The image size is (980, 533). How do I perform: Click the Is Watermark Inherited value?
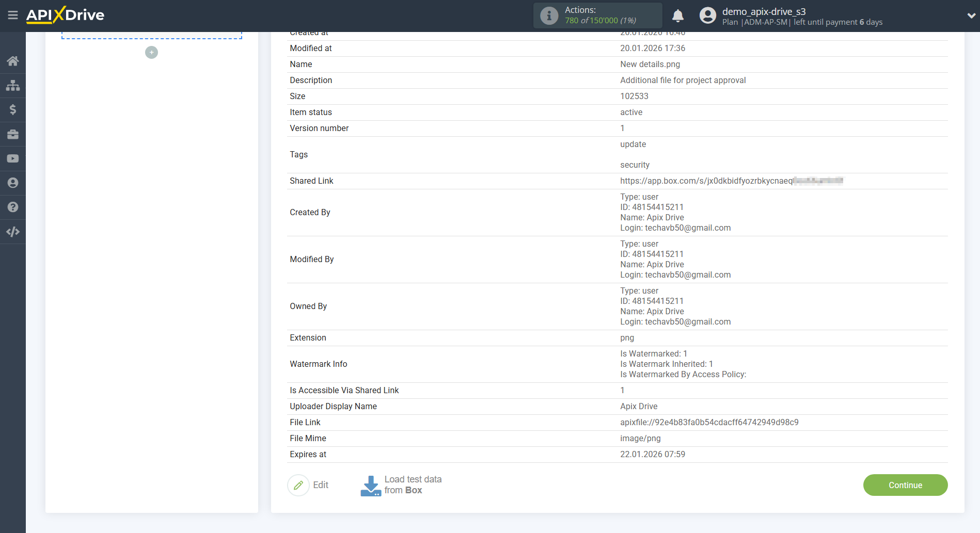[667, 364]
